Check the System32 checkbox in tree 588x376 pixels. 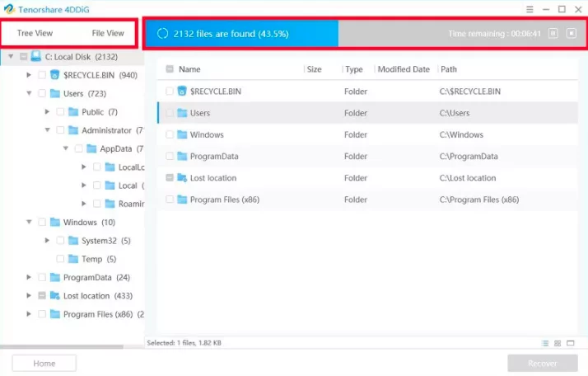tap(60, 241)
